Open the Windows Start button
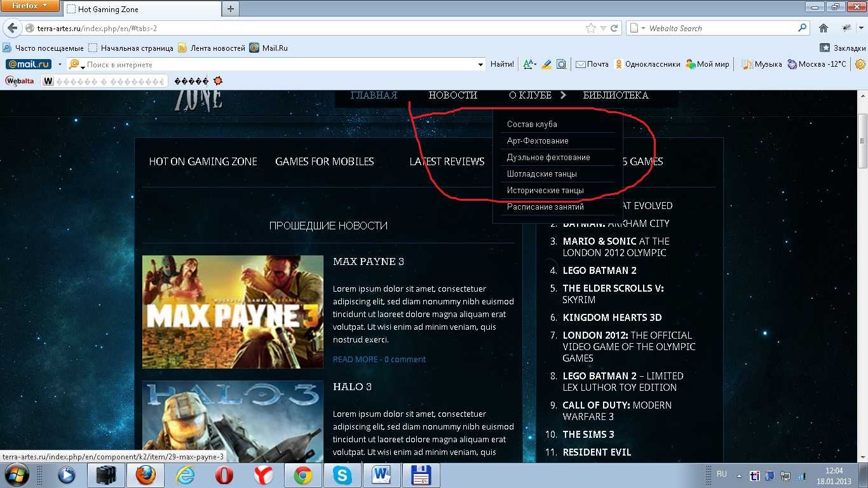Screen dimensions: 868x488 point(16,475)
